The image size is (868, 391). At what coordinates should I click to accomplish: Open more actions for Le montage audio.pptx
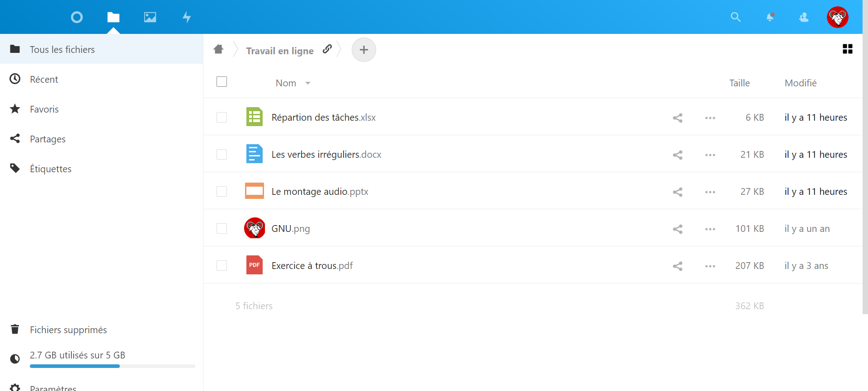[710, 192]
